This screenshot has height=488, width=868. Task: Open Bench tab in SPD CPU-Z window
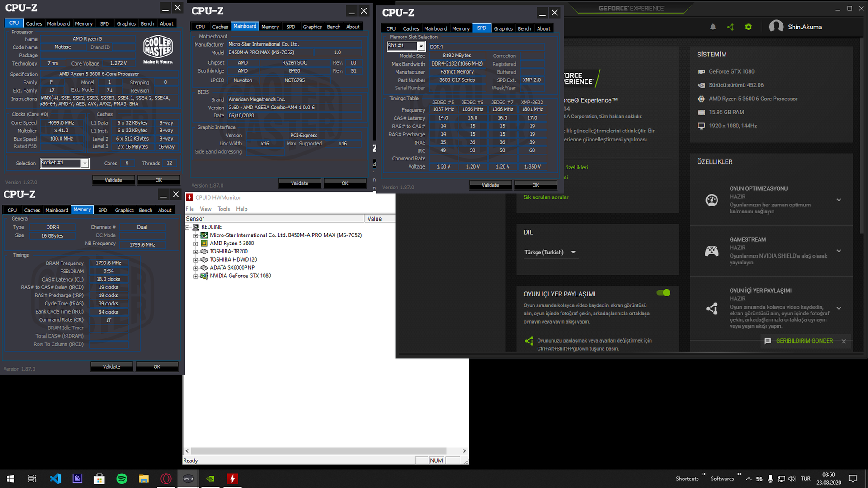pos(524,28)
